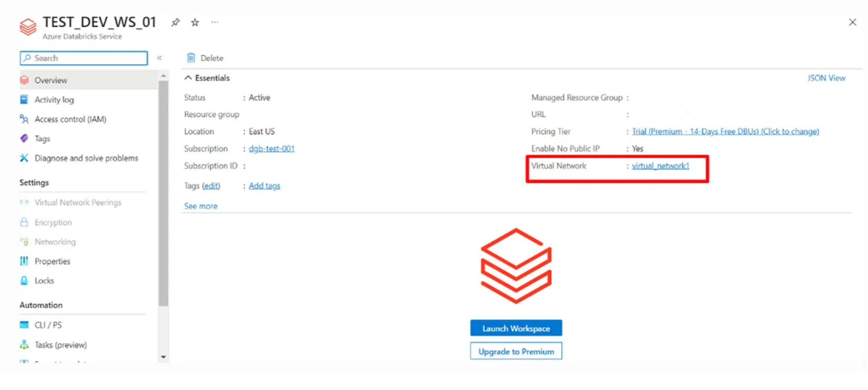Viewport: 868px width, 390px height.
Task: Click the Tags purple tag icon
Action: (24, 138)
